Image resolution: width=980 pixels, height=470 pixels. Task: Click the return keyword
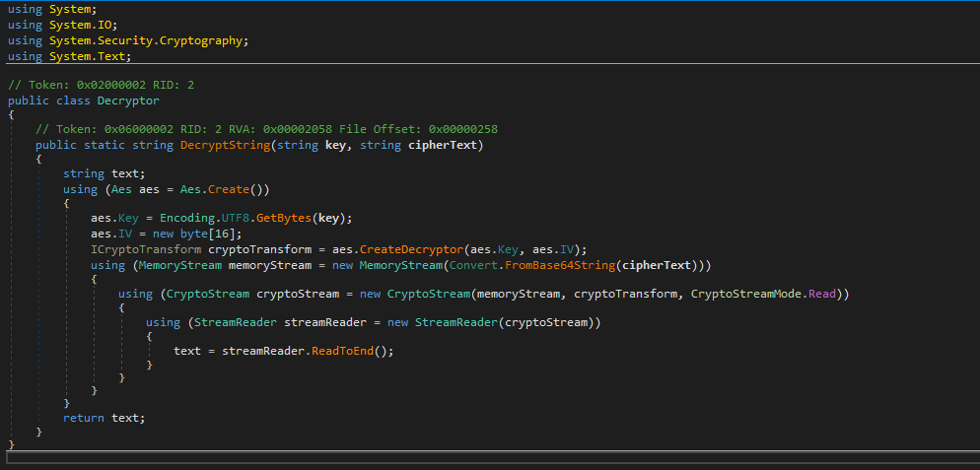(84, 418)
